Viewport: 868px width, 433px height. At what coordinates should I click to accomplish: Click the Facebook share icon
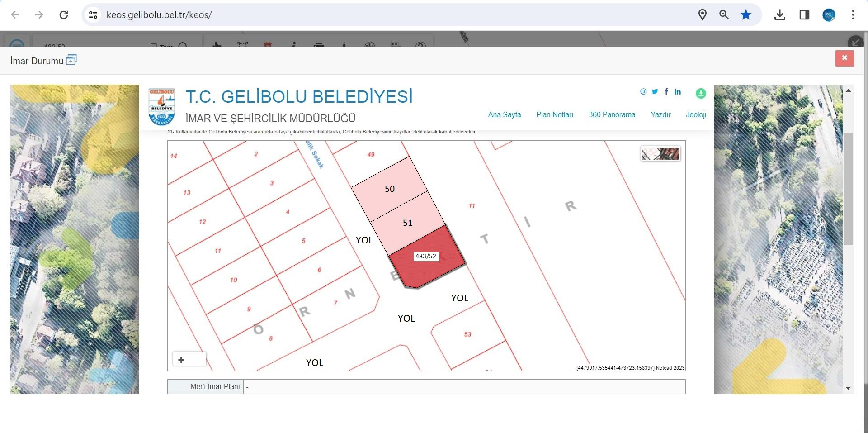(666, 91)
